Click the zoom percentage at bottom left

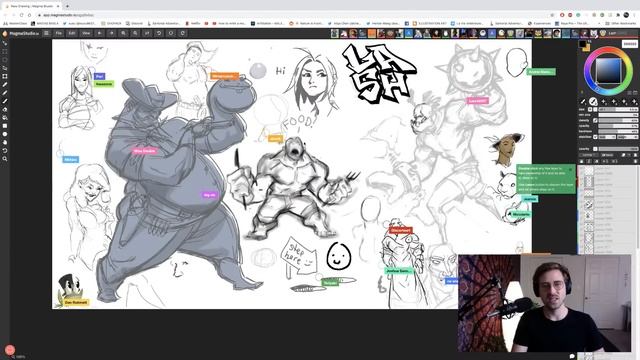click(20, 357)
